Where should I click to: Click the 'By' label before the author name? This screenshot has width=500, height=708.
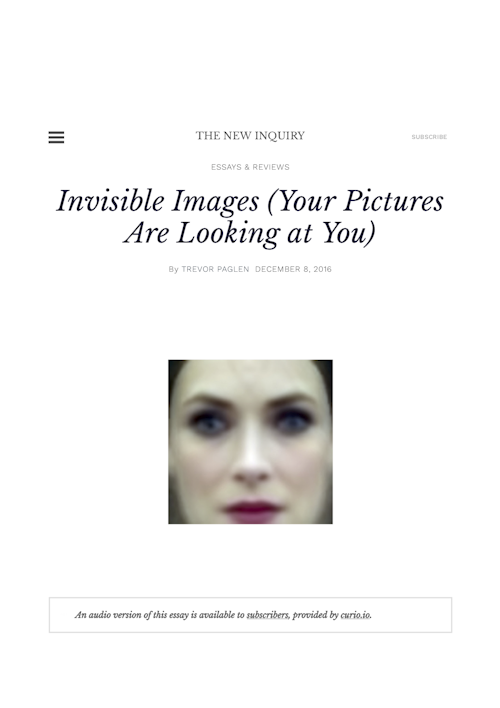[x=173, y=270]
